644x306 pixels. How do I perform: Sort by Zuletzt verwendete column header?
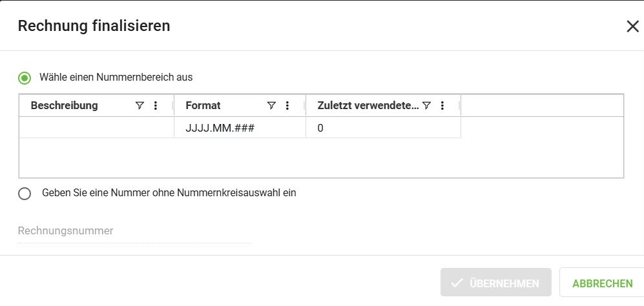368,106
